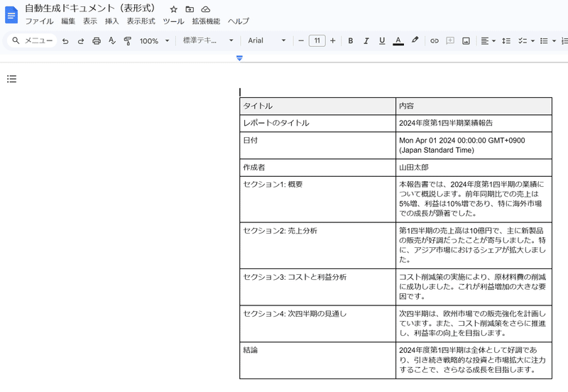Decrease font size with minus button
The width and height of the screenshot is (568, 392).
300,40
